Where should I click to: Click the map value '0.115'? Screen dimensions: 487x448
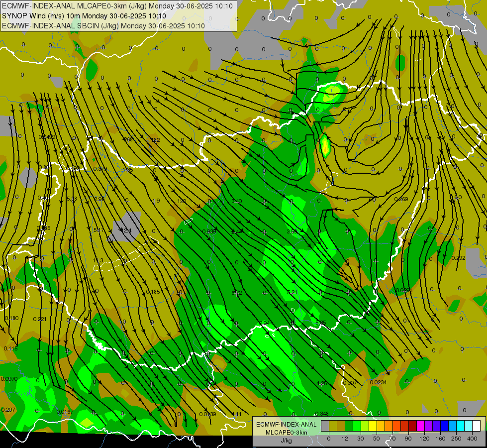(x=11, y=348)
